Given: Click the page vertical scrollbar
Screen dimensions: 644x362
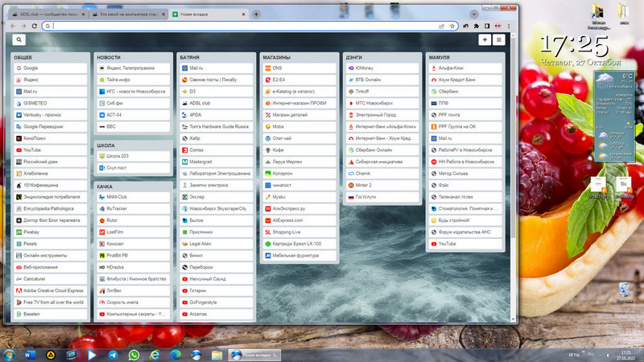Looking at the screenshot, I should pos(513,139).
